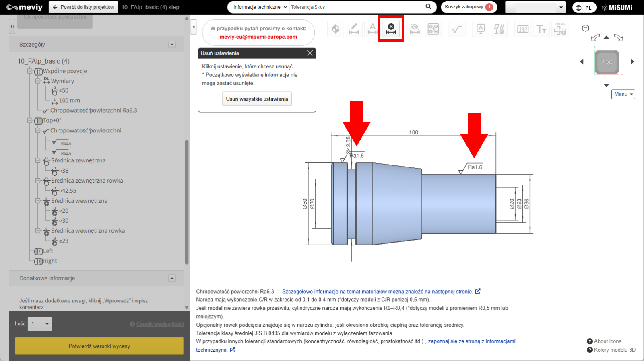Click the isometric cube view icon
The height and width of the screenshot is (362, 644).
point(586,28)
